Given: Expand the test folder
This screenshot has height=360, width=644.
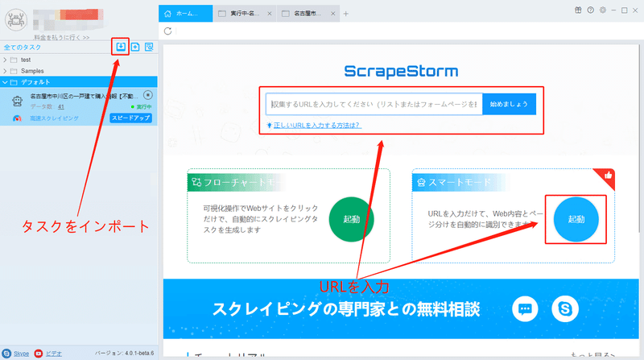Looking at the screenshot, I should pos(5,60).
